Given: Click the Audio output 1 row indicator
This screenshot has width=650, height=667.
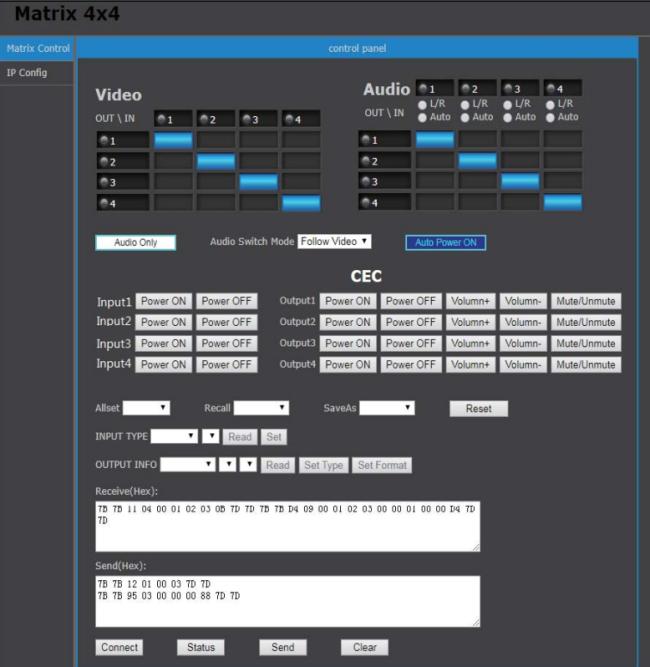Looking at the screenshot, I should coord(384,140).
